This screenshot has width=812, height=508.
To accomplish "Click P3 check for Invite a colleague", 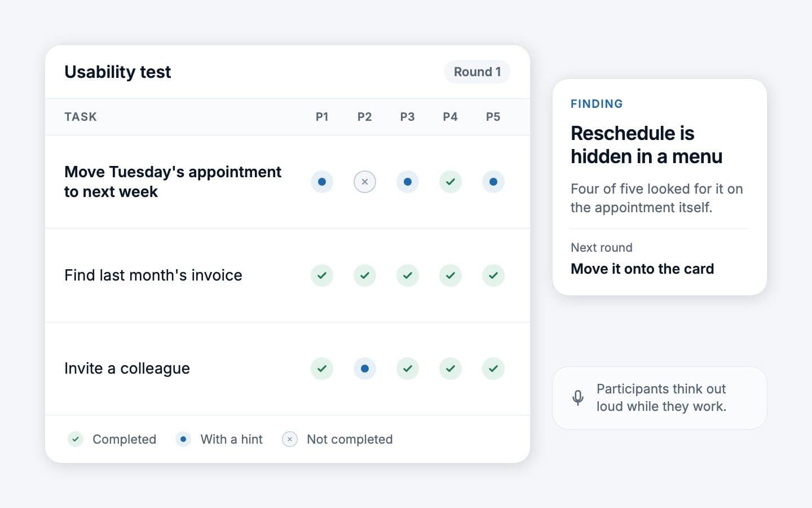I will point(408,369).
